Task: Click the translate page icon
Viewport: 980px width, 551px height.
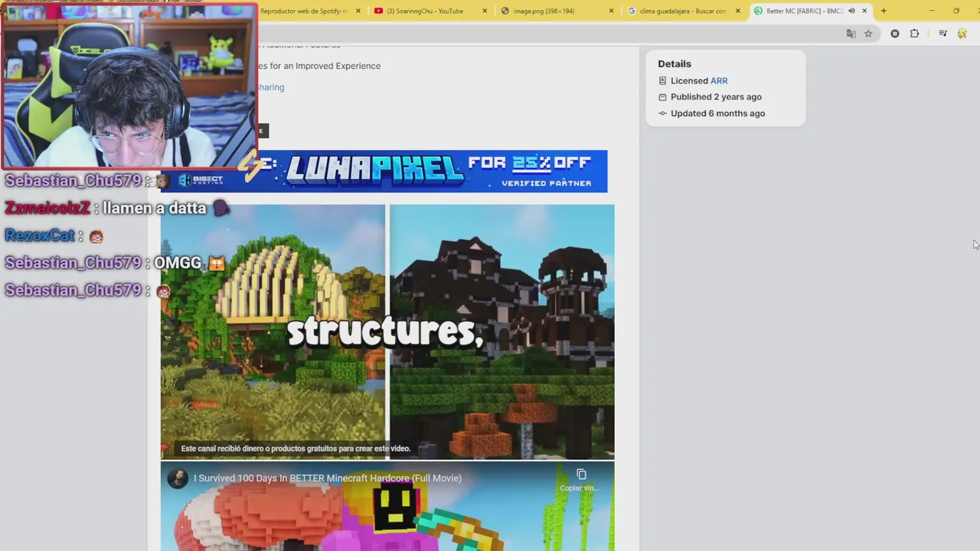Action: (x=851, y=34)
